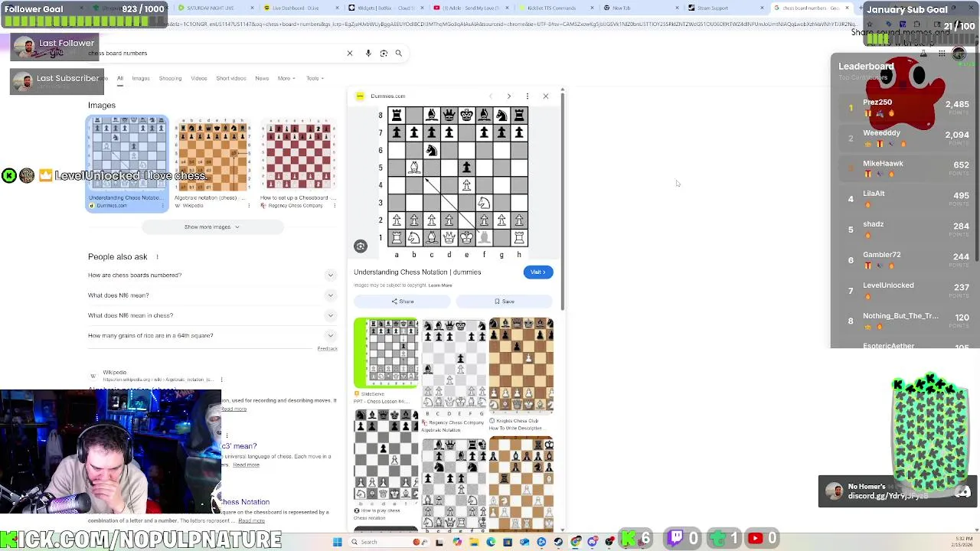Click the Dummies.com favicon in preview header

(361, 96)
